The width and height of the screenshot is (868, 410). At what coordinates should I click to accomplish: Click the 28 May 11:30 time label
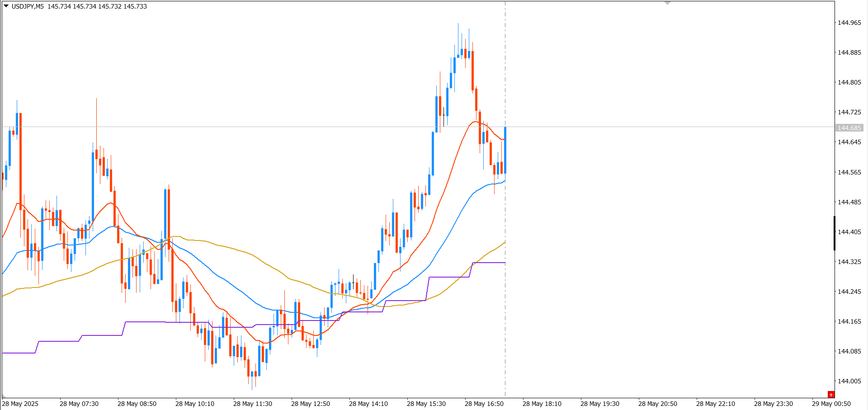(252, 404)
